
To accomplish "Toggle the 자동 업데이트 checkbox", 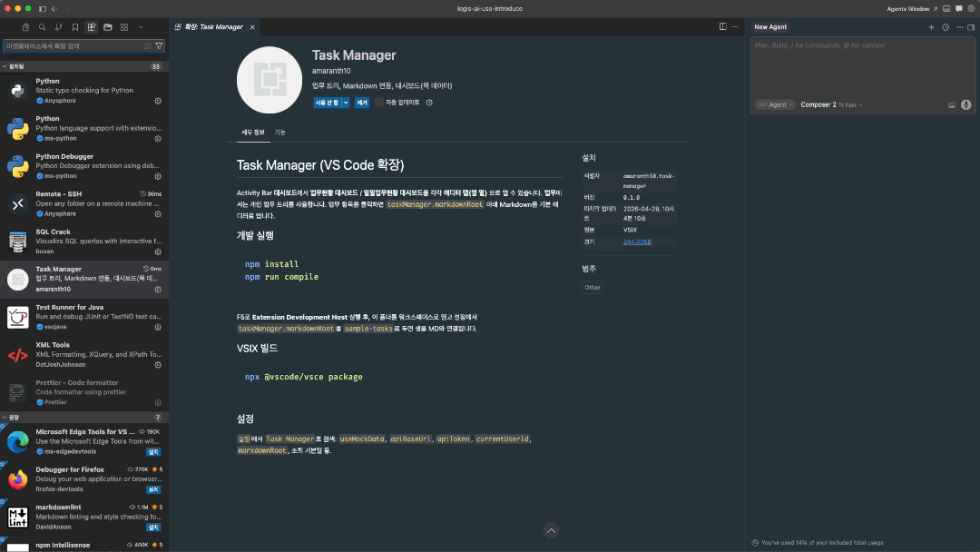I will click(x=378, y=103).
